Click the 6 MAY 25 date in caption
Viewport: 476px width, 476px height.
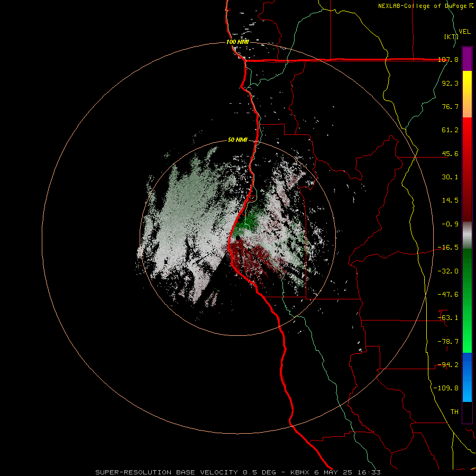pyautogui.click(x=334, y=472)
